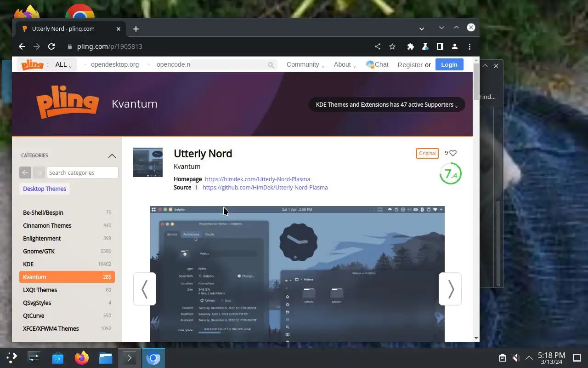This screenshot has height=368, width=588.
Task: Bookmark this page with the star icon
Action: [x=392, y=46]
